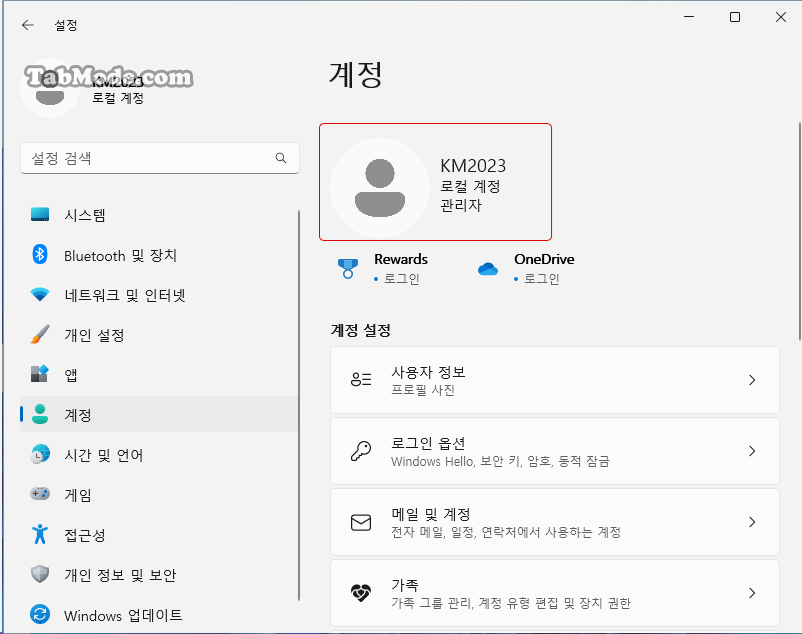Expand 로그인 옵션 row chevron
This screenshot has width=802, height=634.
pyautogui.click(x=752, y=451)
